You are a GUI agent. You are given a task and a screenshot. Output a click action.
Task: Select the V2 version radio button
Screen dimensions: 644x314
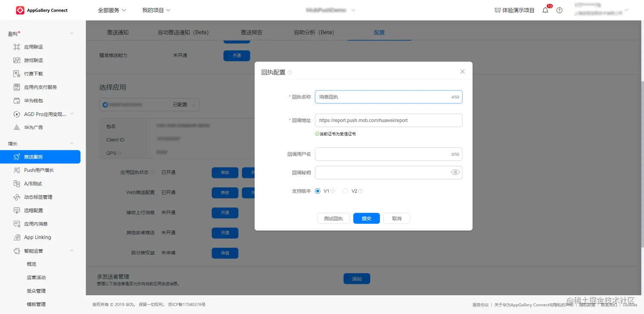(x=345, y=191)
